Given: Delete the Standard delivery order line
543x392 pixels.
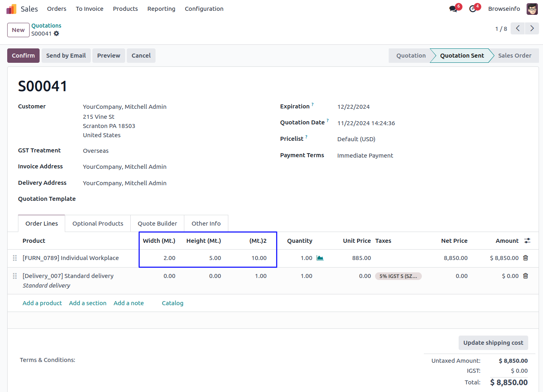Looking at the screenshot, I should (x=525, y=276).
